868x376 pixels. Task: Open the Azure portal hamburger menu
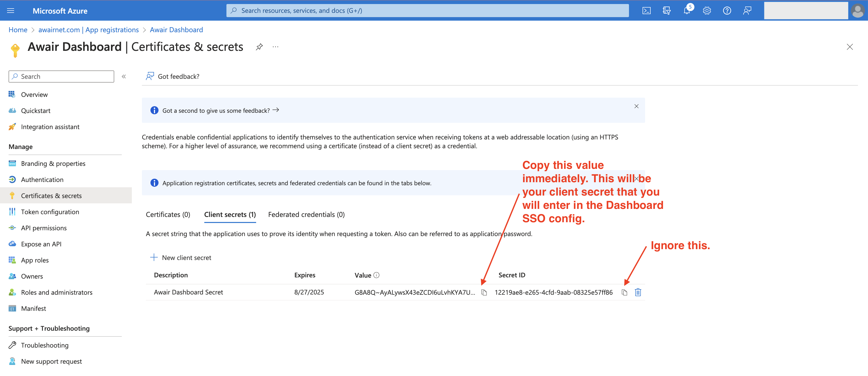click(11, 11)
